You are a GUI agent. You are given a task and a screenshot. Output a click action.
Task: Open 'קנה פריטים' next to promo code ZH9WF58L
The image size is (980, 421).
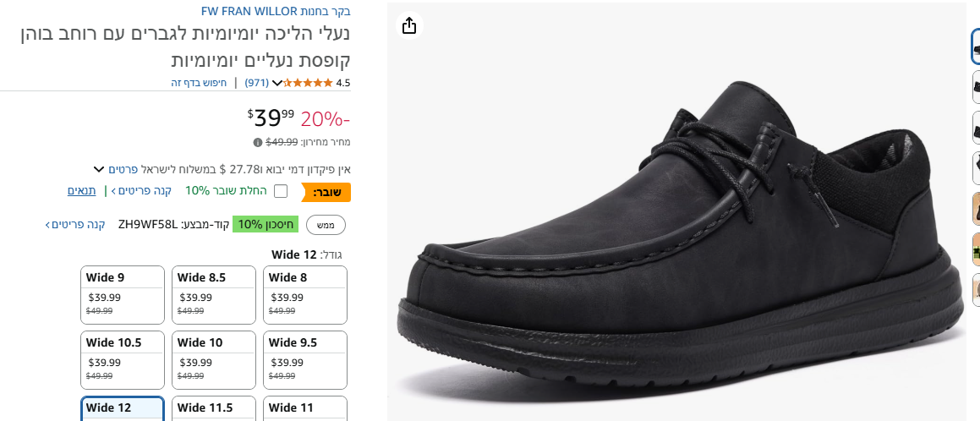tap(78, 224)
